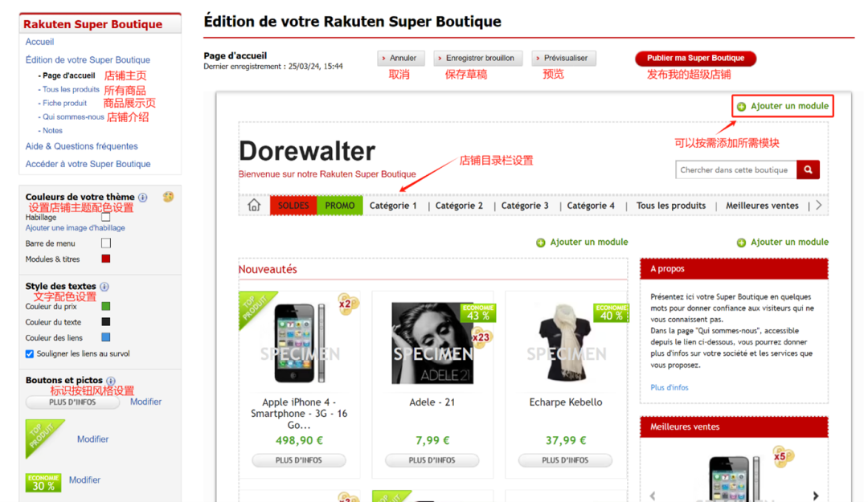Image resolution: width=868 pixels, height=502 pixels.
Task: Open the theme color palette icon
Action: point(168,197)
